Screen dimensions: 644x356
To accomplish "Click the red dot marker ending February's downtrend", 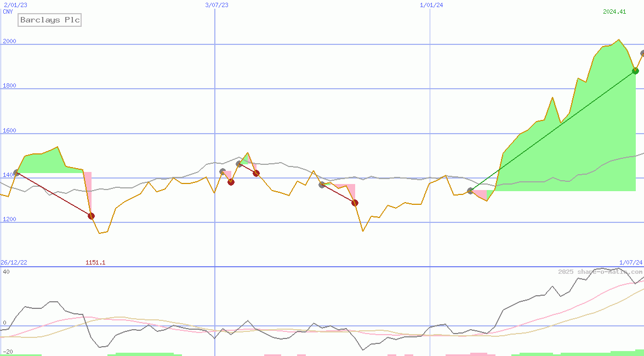I will click(x=91, y=215).
